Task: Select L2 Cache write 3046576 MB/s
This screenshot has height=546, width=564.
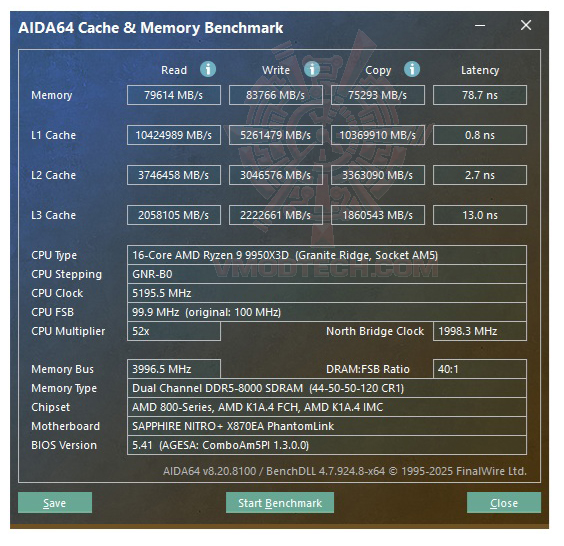Action: point(276,175)
